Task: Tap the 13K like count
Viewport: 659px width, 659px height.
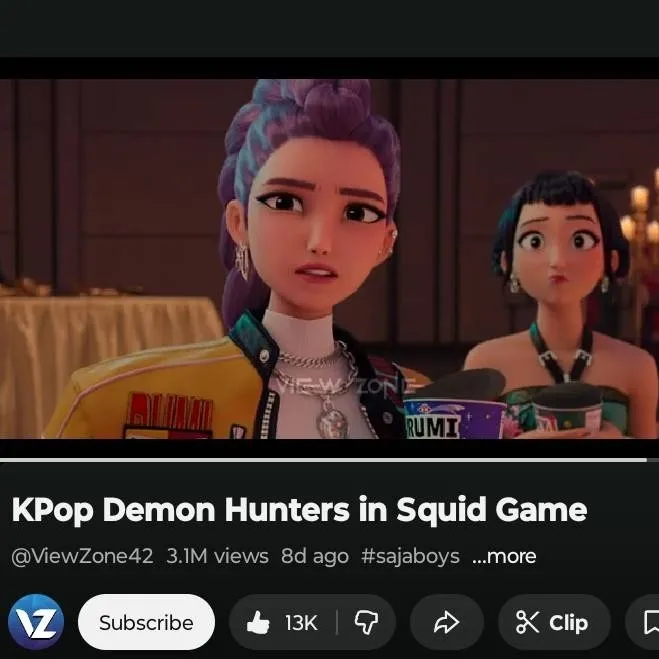Action: coord(300,623)
